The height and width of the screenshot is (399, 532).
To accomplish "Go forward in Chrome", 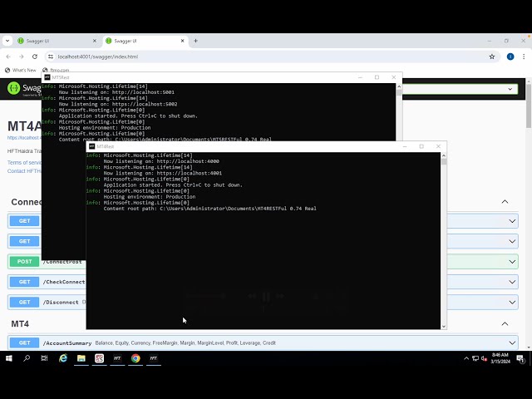I will tap(22, 57).
